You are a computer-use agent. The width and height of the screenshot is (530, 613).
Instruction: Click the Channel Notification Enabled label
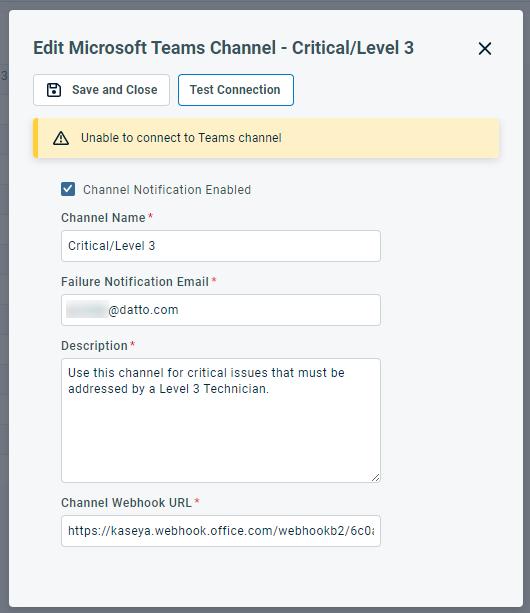click(x=167, y=190)
